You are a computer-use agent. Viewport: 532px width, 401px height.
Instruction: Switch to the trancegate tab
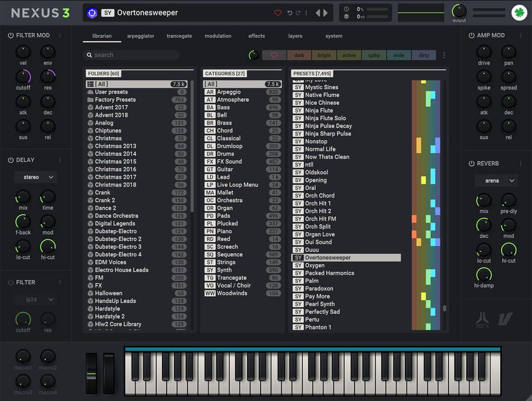pos(179,36)
